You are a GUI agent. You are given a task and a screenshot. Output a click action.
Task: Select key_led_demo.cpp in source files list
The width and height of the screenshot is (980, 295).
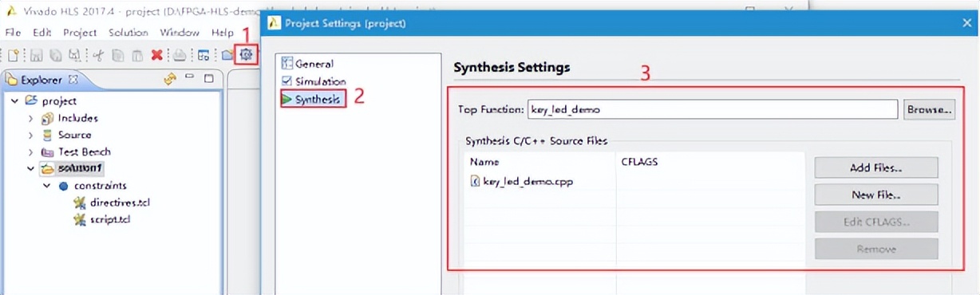[x=528, y=181]
